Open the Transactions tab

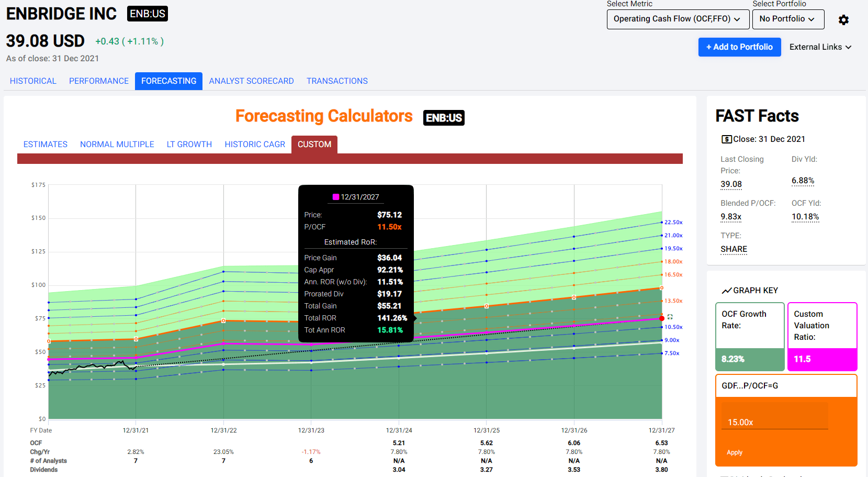337,81
